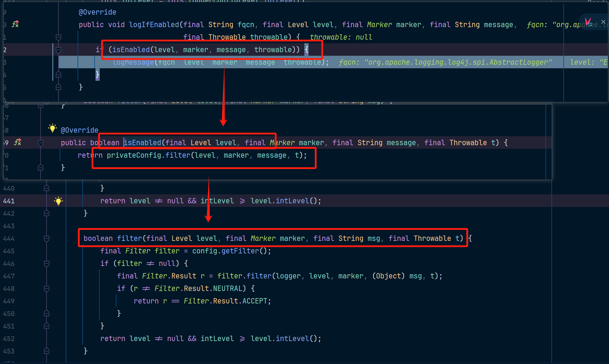The height and width of the screenshot is (364, 609).
Task: Click the 'throwable: null' inlay hint
Action: point(341,37)
